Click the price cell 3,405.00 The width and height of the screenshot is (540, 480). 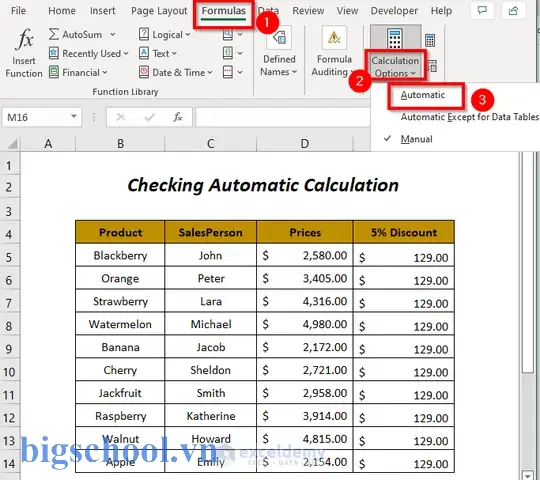point(305,278)
